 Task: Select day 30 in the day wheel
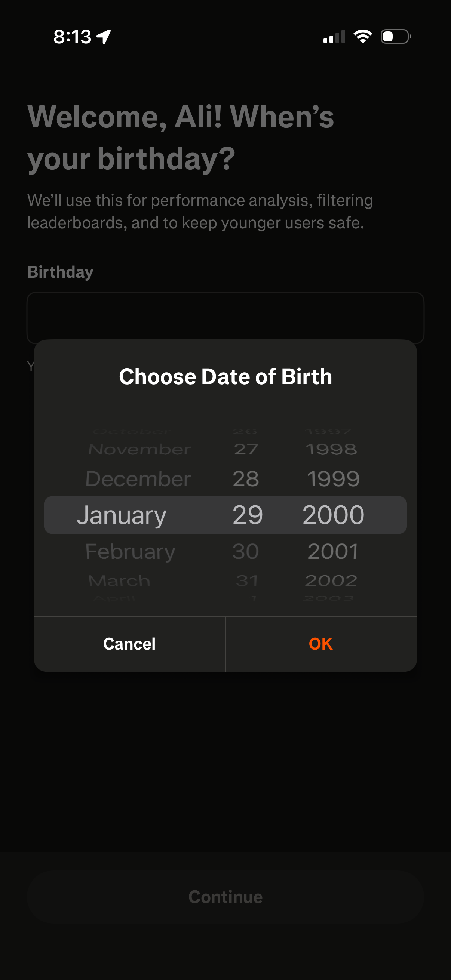[x=246, y=551]
